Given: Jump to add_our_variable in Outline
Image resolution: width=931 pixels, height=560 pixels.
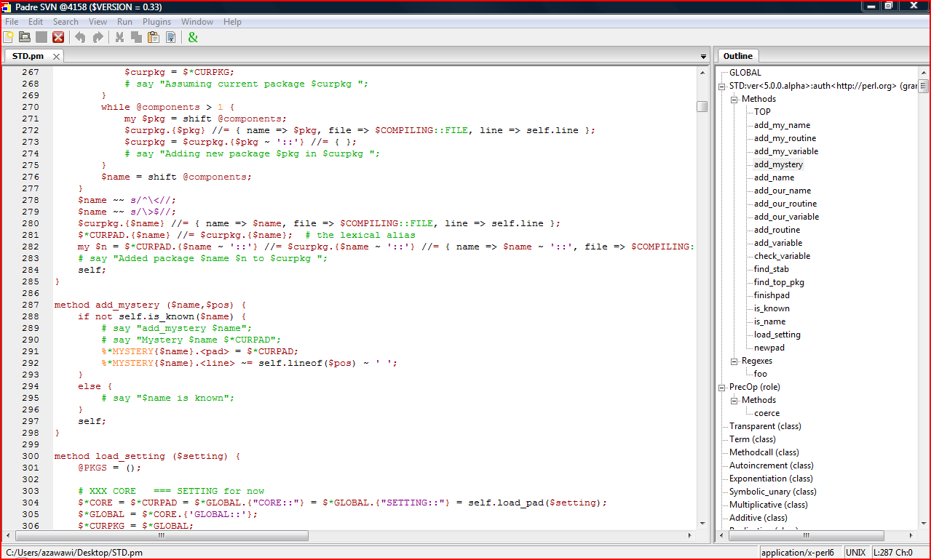Looking at the screenshot, I should pyautogui.click(x=786, y=217).
